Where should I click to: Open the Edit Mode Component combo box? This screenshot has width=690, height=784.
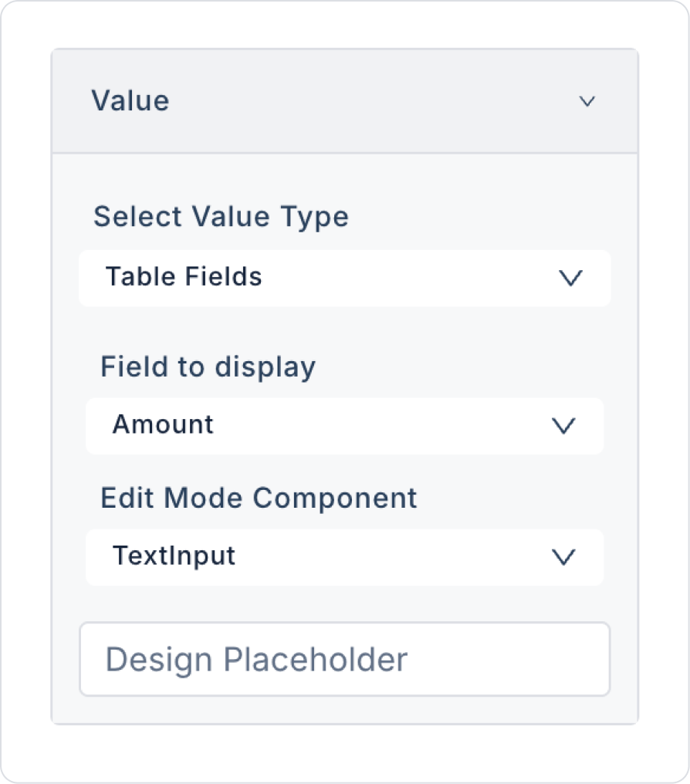344,557
